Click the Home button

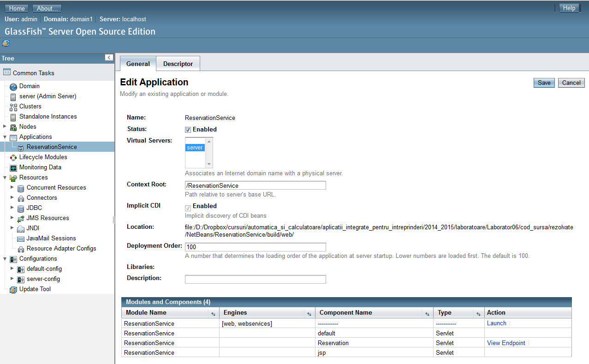click(x=17, y=8)
